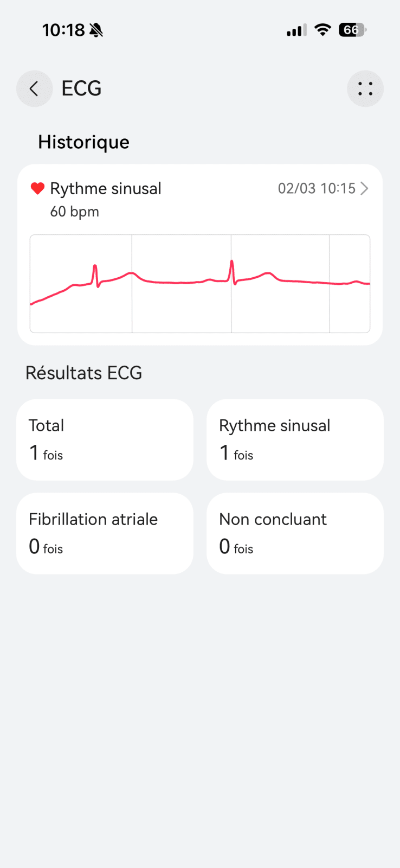Viewport: 400px width, 868px height.
Task: Tap the Rythme sinusal history title
Action: tap(106, 189)
